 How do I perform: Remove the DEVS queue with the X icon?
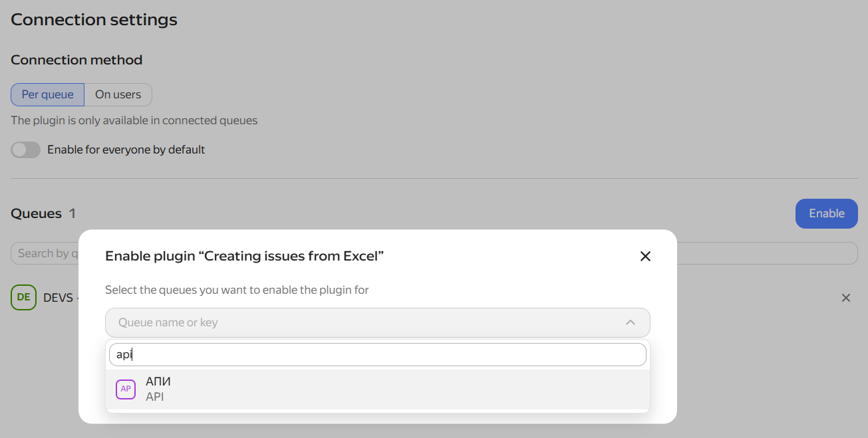(846, 298)
